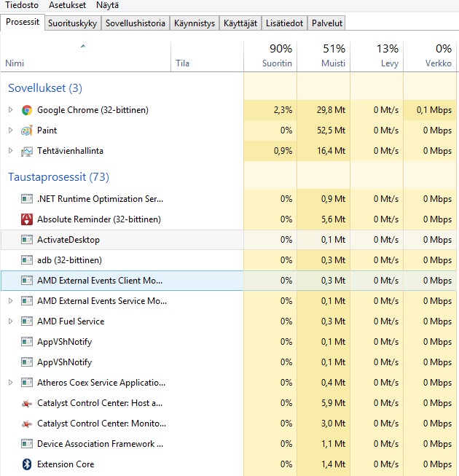The width and height of the screenshot is (459, 476).
Task: Click Catalyst Control Center Host icon
Action: [27, 403]
